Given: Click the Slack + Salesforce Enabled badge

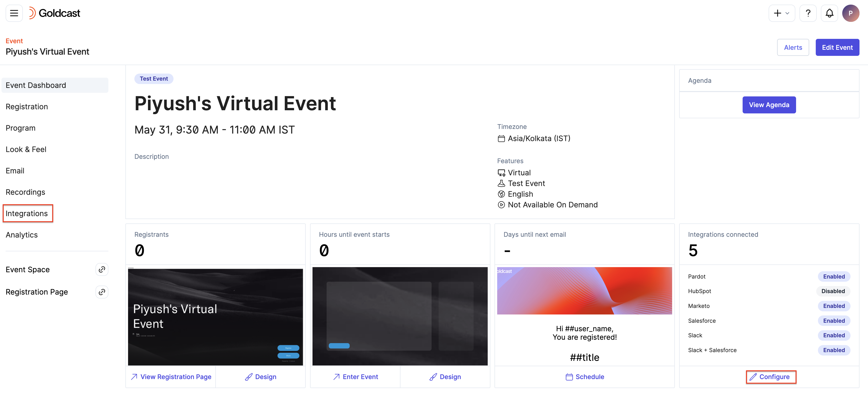Looking at the screenshot, I should tap(834, 350).
